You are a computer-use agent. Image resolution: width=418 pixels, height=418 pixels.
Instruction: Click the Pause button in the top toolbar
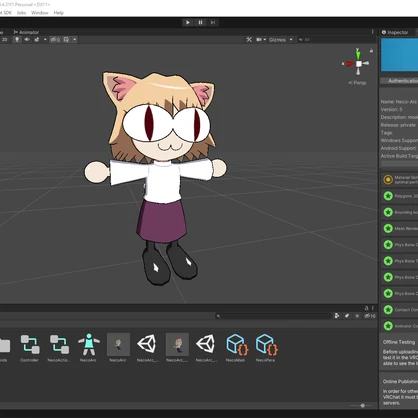coord(200,22)
